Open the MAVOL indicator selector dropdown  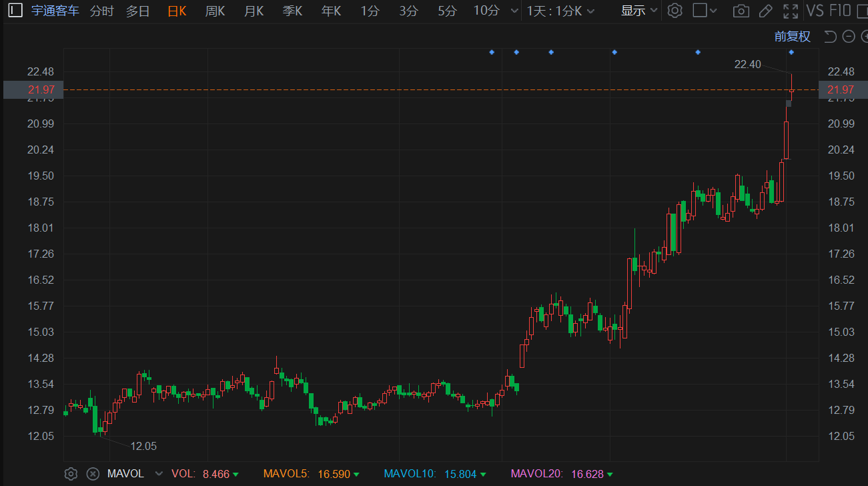point(158,474)
